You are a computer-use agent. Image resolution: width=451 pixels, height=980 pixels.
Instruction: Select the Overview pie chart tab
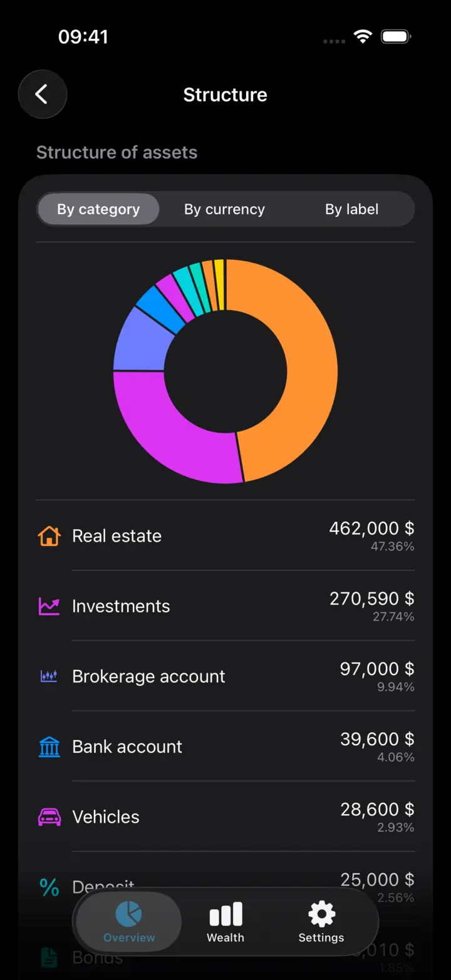point(129,922)
